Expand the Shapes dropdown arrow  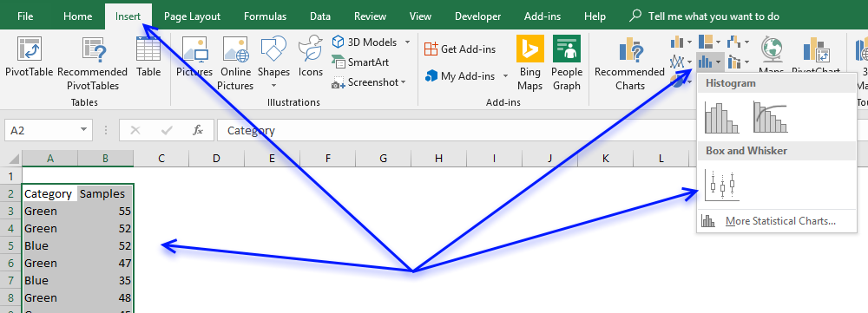(273, 86)
